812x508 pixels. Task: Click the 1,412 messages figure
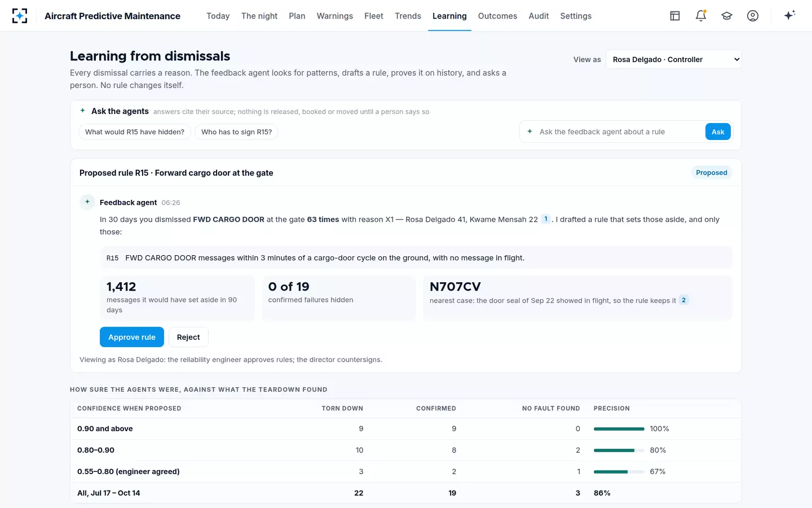(x=121, y=287)
